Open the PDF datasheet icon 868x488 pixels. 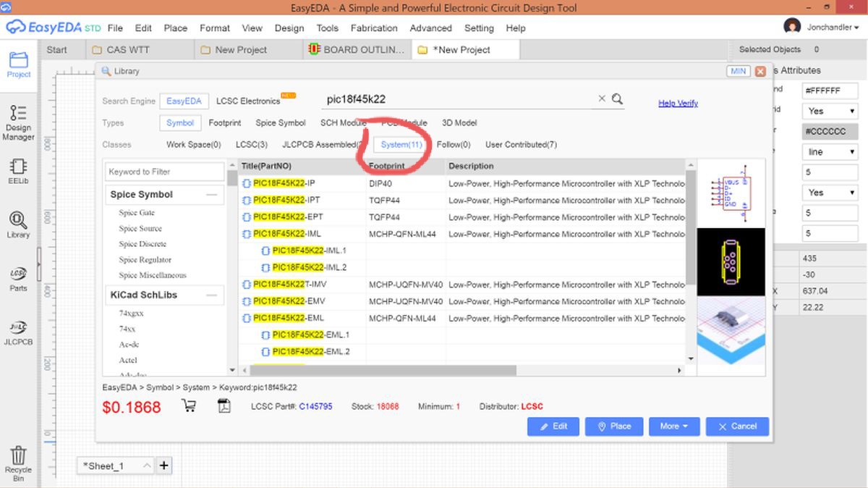click(224, 406)
